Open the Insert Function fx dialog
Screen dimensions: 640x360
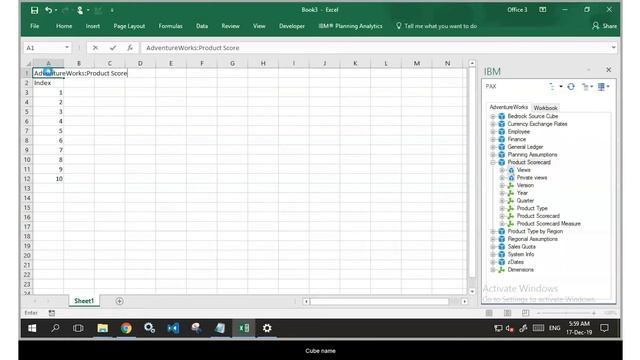click(x=130, y=48)
